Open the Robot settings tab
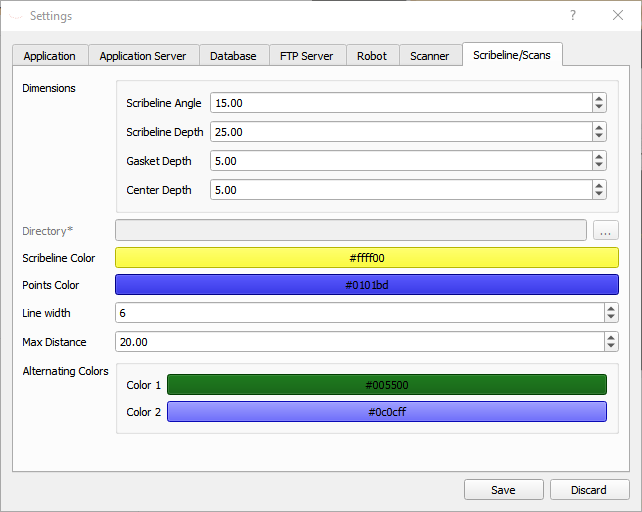 click(372, 56)
